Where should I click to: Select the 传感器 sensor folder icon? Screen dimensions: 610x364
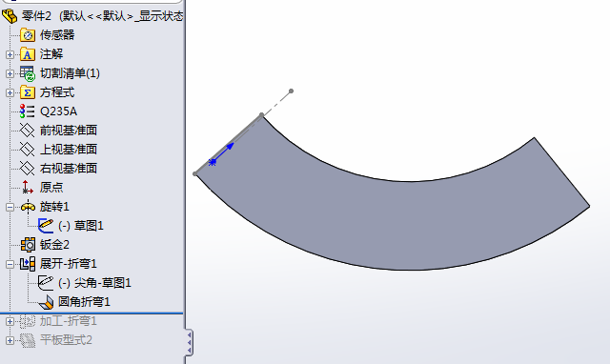pyautogui.click(x=28, y=35)
